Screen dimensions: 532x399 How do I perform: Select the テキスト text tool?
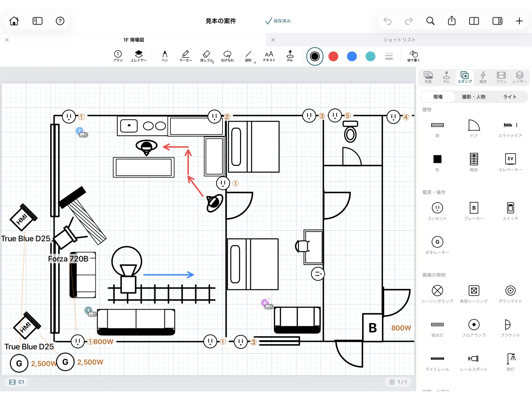(269, 56)
